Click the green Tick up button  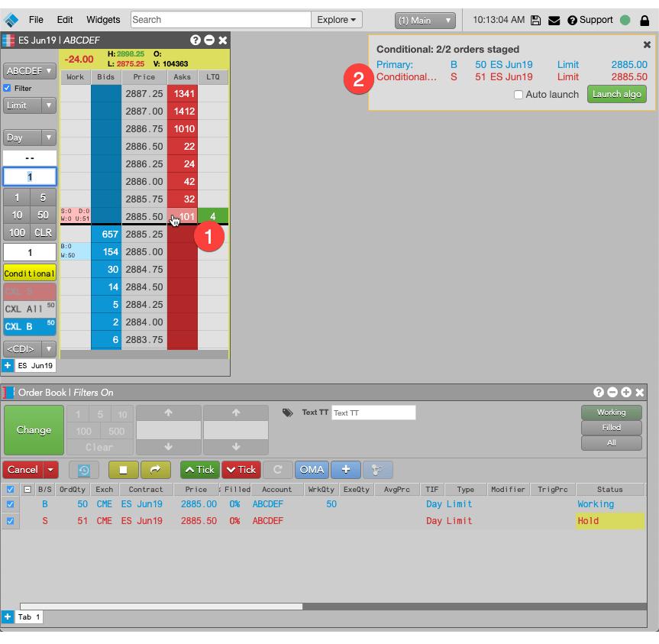[199, 470]
